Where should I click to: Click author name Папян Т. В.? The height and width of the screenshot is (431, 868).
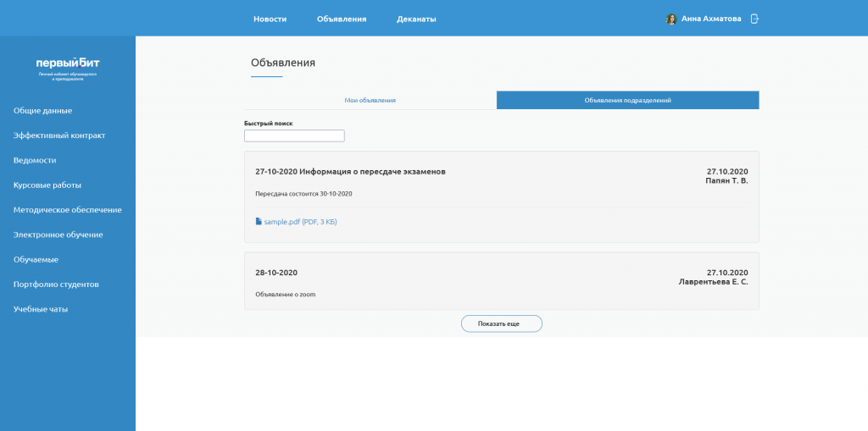726,180
